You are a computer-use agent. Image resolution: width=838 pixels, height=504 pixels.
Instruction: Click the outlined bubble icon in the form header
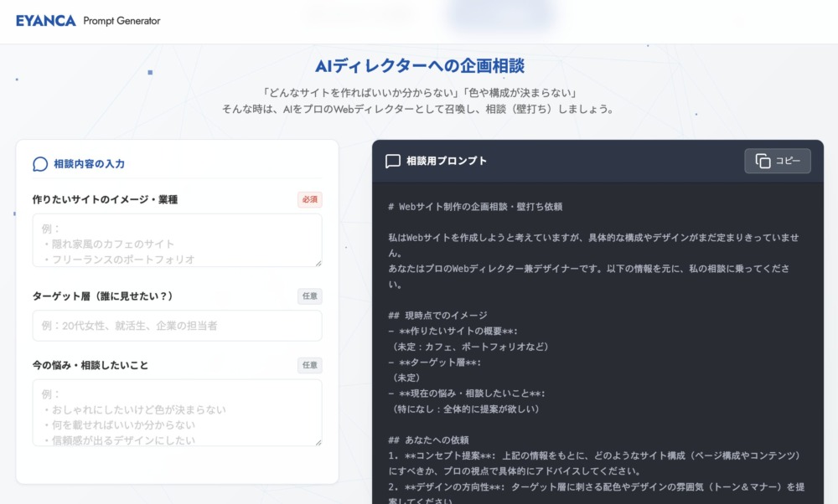(x=39, y=164)
